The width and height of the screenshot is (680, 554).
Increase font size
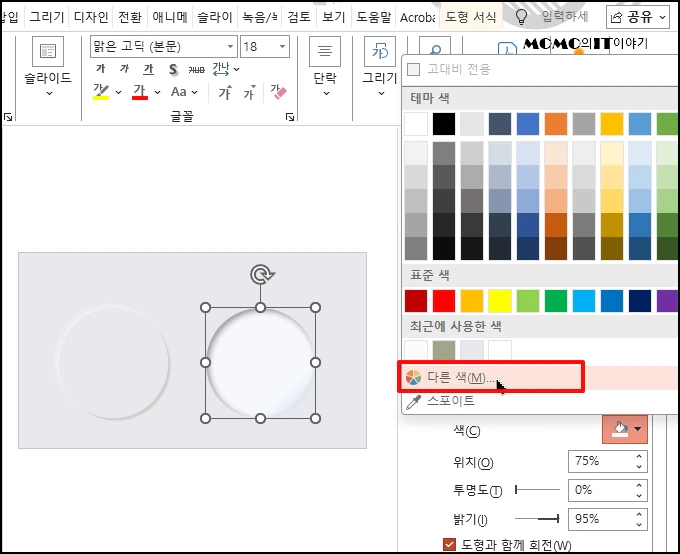[225, 92]
